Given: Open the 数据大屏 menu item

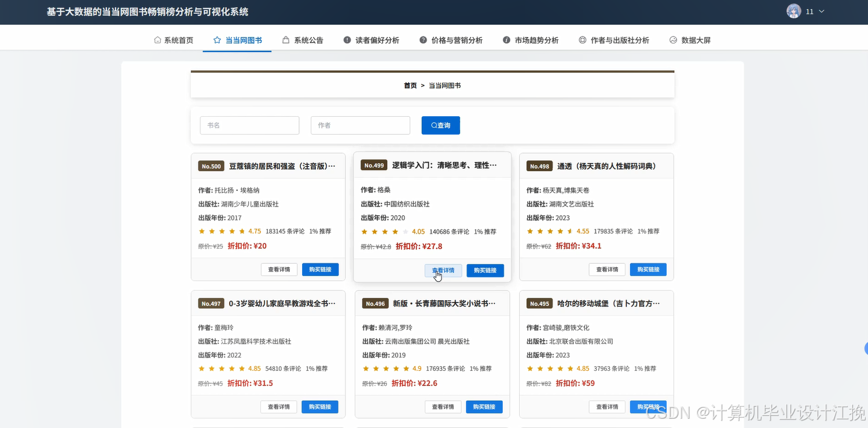Looking at the screenshot, I should coord(690,40).
